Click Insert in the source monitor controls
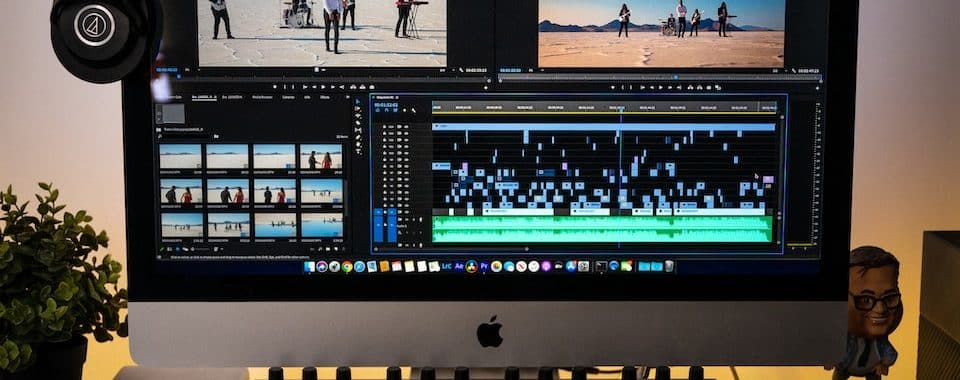The height and width of the screenshot is (380, 960). coord(353,87)
